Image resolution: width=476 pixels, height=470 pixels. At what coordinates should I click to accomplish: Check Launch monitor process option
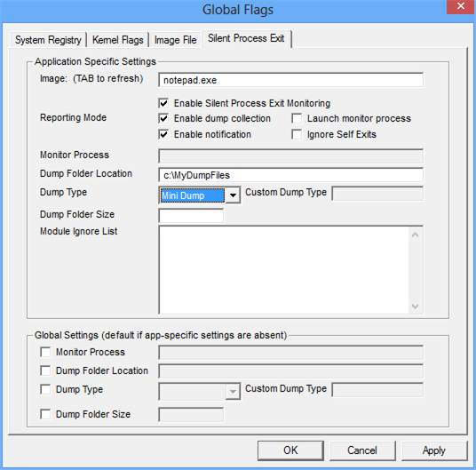coord(297,118)
